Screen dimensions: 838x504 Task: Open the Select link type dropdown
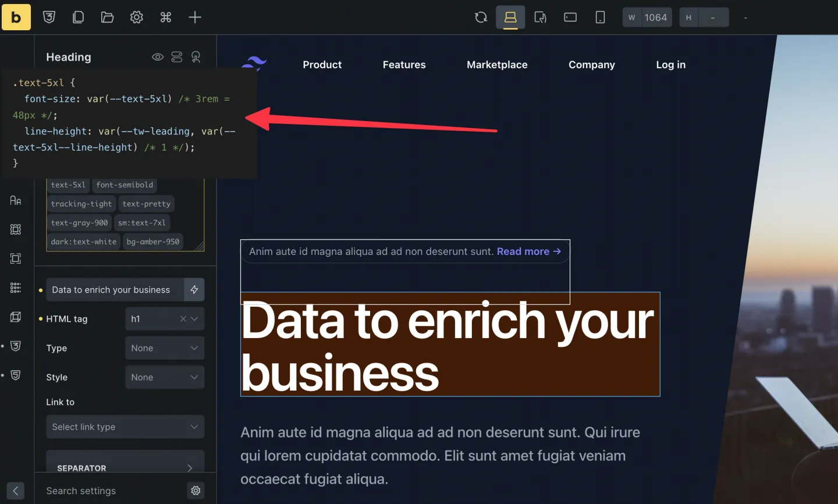125,427
